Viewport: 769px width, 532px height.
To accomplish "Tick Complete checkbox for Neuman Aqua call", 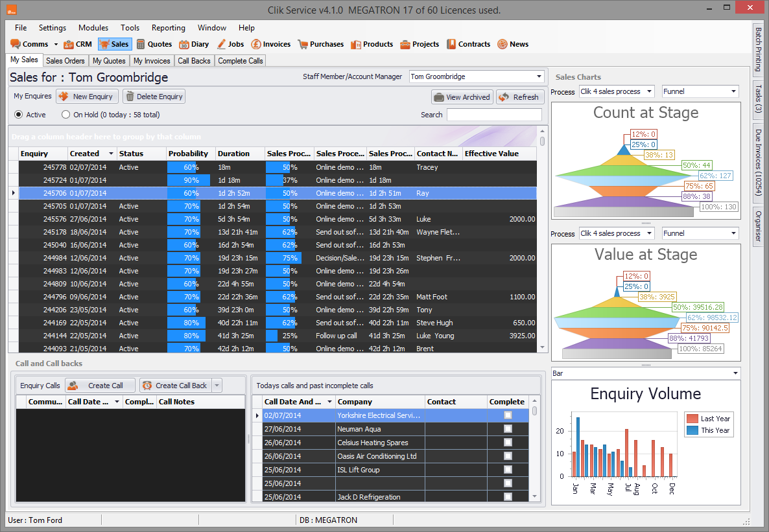I will pos(508,429).
